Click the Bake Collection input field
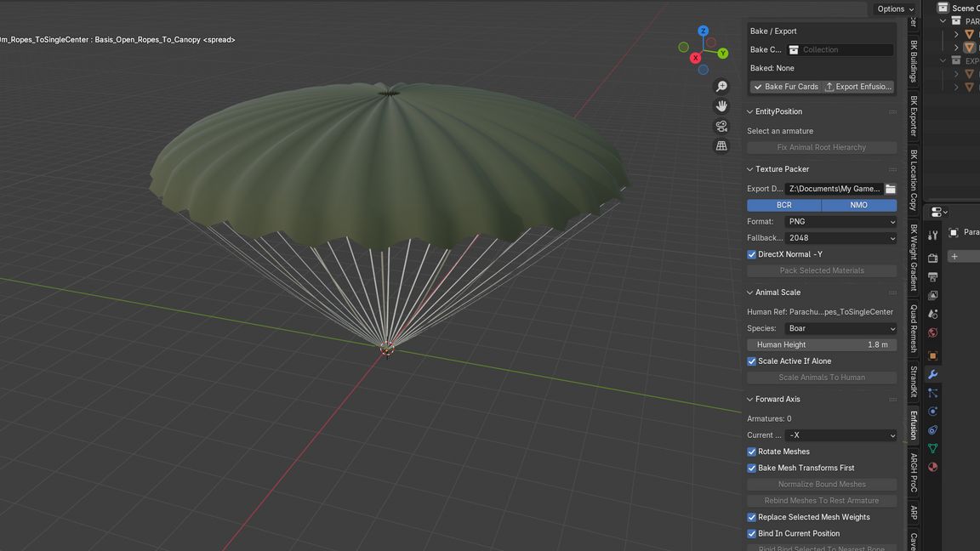Image resolution: width=980 pixels, height=551 pixels. 840,49
